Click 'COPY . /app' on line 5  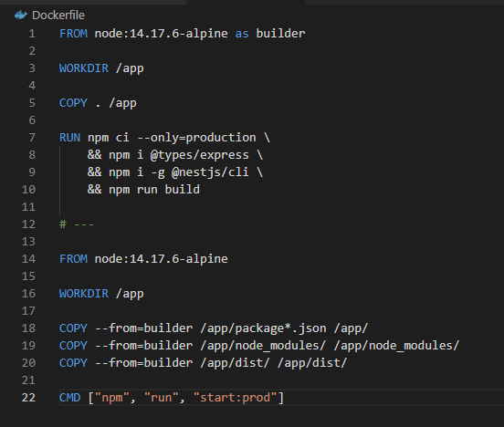click(x=98, y=103)
